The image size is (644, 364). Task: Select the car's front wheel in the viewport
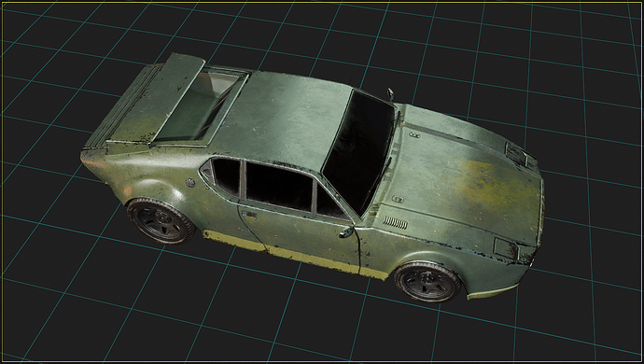tap(427, 282)
